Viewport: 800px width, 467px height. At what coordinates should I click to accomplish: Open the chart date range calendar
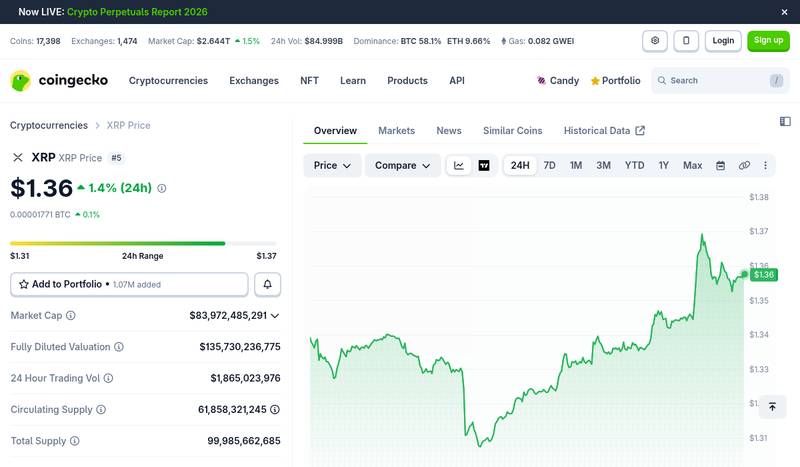(x=720, y=165)
